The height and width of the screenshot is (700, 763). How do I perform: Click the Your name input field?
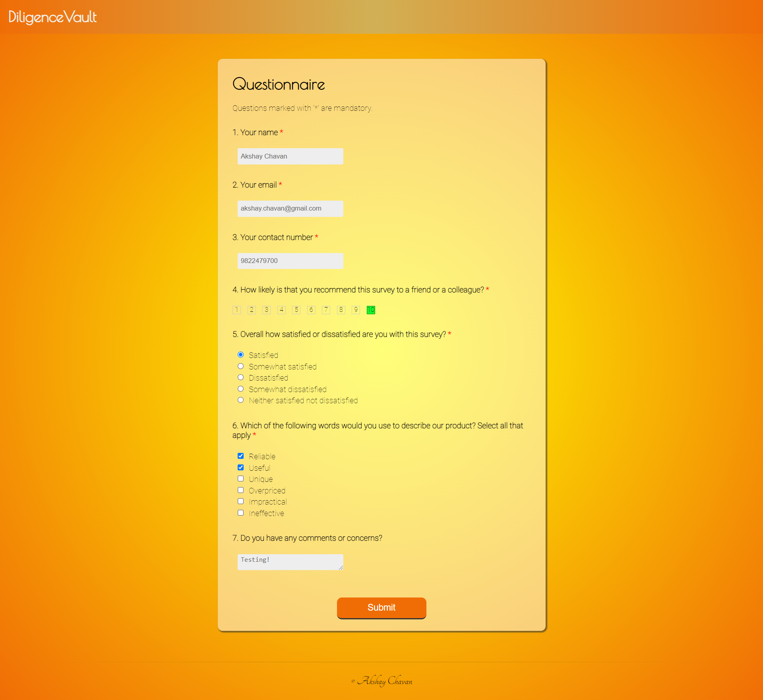coord(290,156)
